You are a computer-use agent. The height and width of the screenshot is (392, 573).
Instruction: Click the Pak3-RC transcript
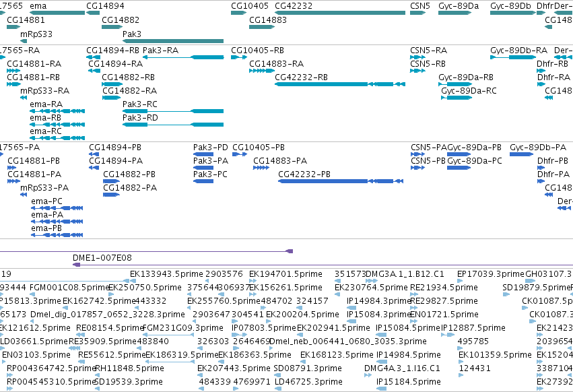pyautogui.click(x=173, y=111)
